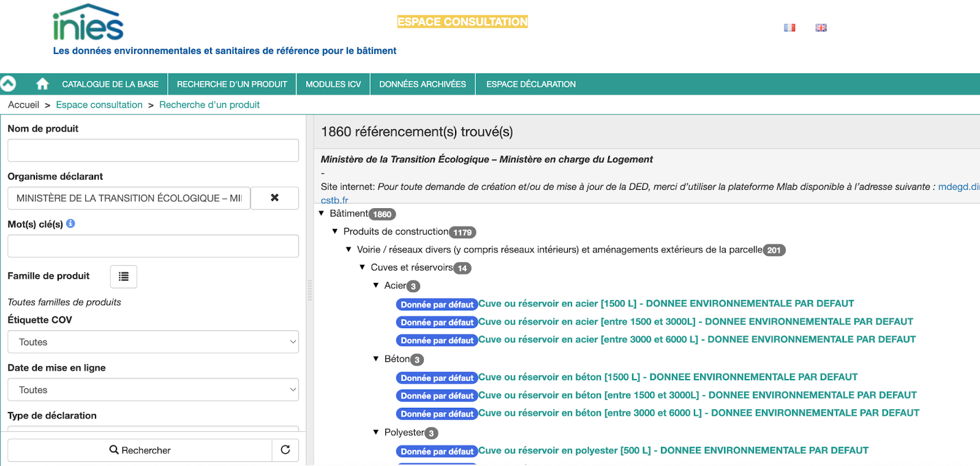Open the MODULES ICV menu

tap(333, 84)
